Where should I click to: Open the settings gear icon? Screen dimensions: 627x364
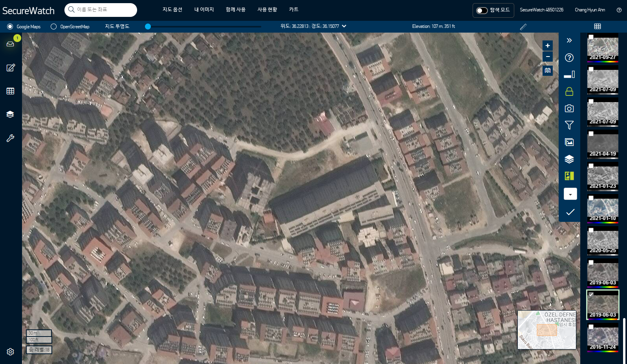point(10,352)
